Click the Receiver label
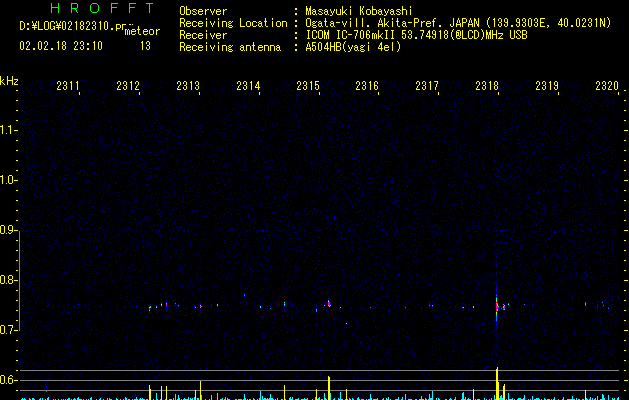629x400 pixels. click(x=203, y=35)
